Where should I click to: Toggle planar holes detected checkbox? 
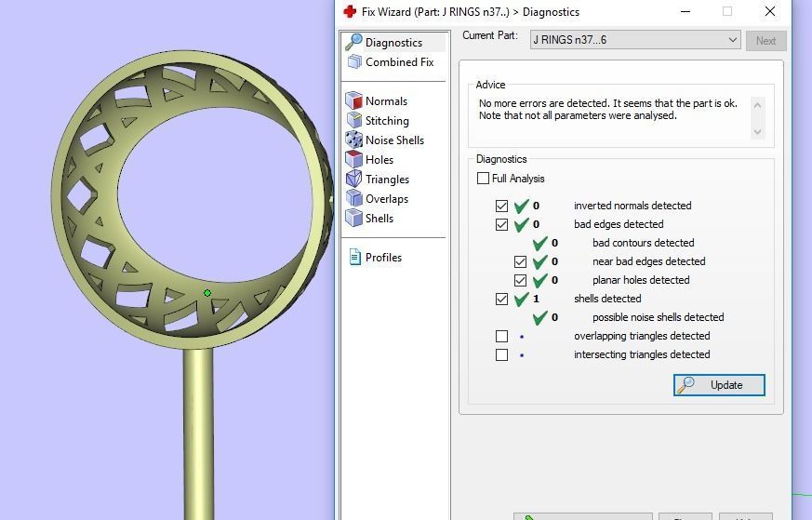click(x=520, y=280)
